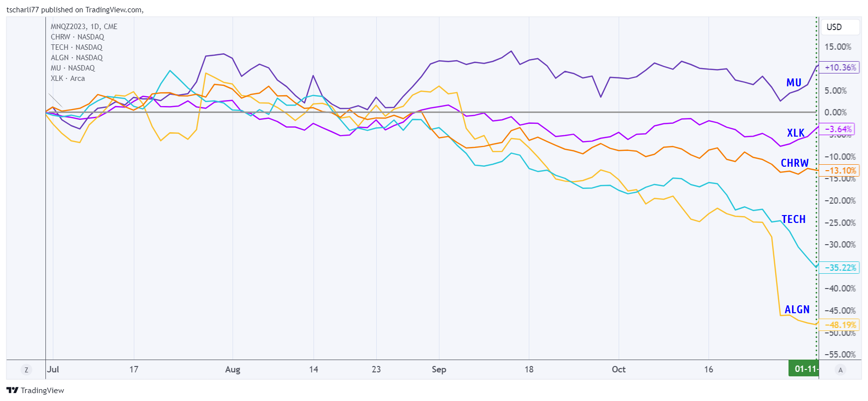Click the cyan −35.22% price tag
Image resolution: width=868 pixels, height=401 pixels.
839,268
